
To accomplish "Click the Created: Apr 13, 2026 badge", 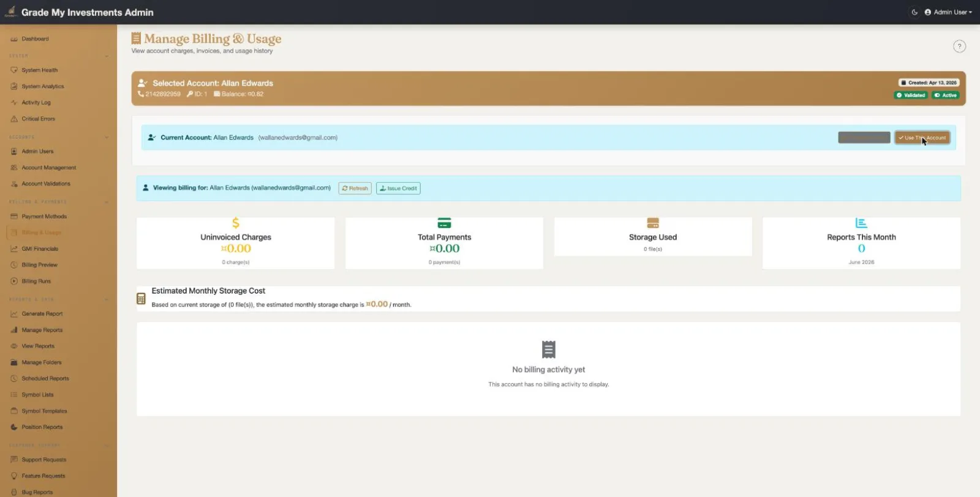I will 929,83.
